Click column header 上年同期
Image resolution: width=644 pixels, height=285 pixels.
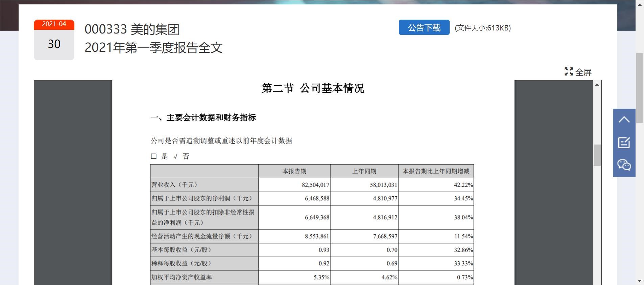(x=364, y=171)
